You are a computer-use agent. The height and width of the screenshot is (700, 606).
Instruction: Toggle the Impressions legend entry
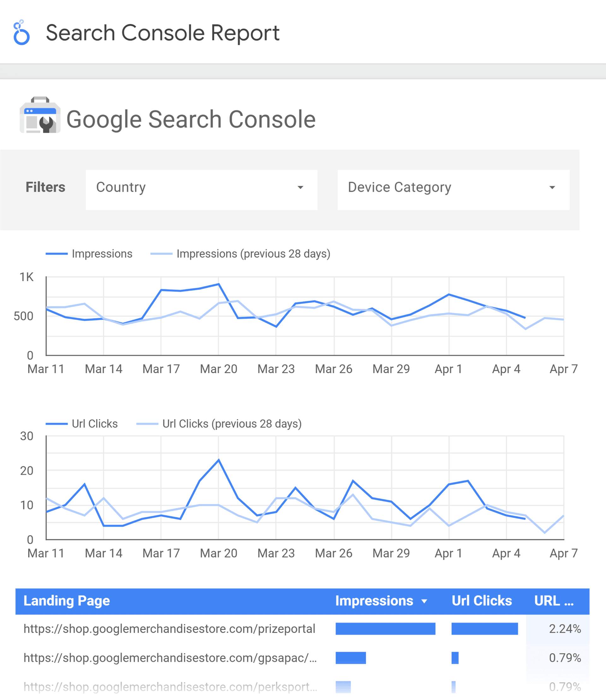[x=89, y=254]
